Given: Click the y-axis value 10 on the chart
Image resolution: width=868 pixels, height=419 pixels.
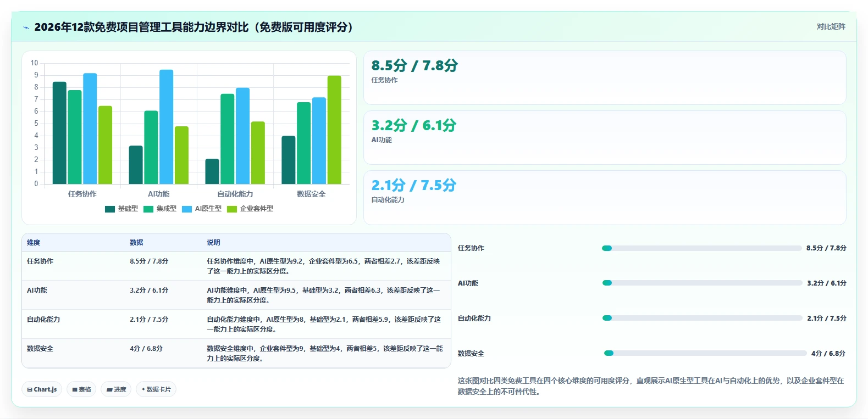Looking at the screenshot, I should pyautogui.click(x=34, y=63).
